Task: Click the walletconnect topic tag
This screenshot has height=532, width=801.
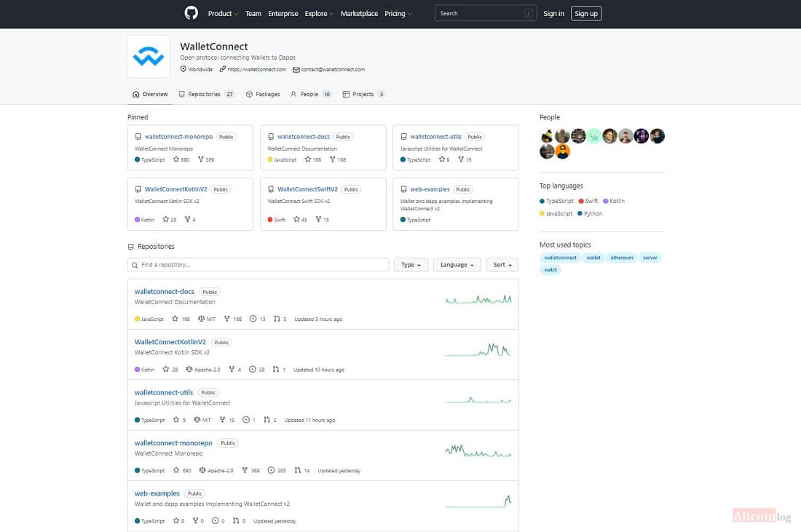Action: 560,258
